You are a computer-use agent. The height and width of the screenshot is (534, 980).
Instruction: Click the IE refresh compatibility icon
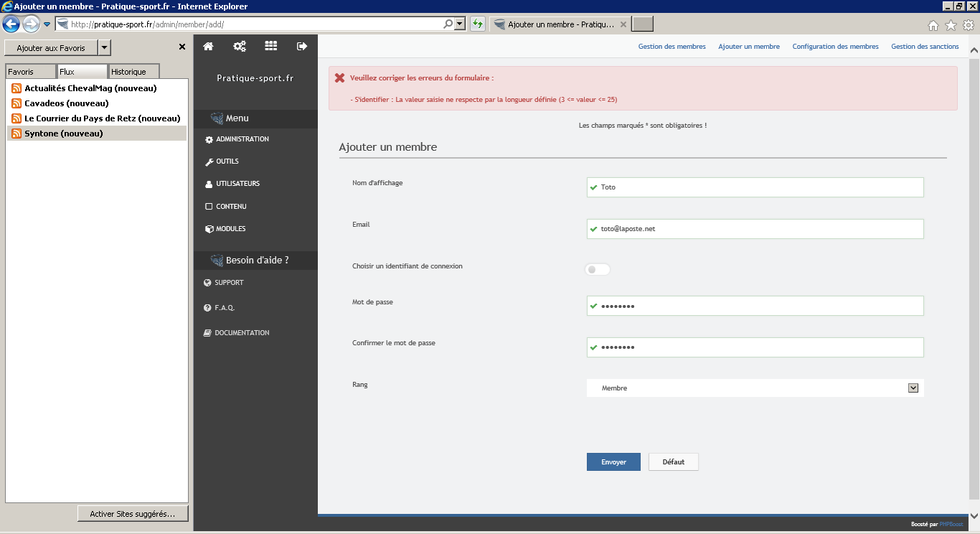click(478, 24)
